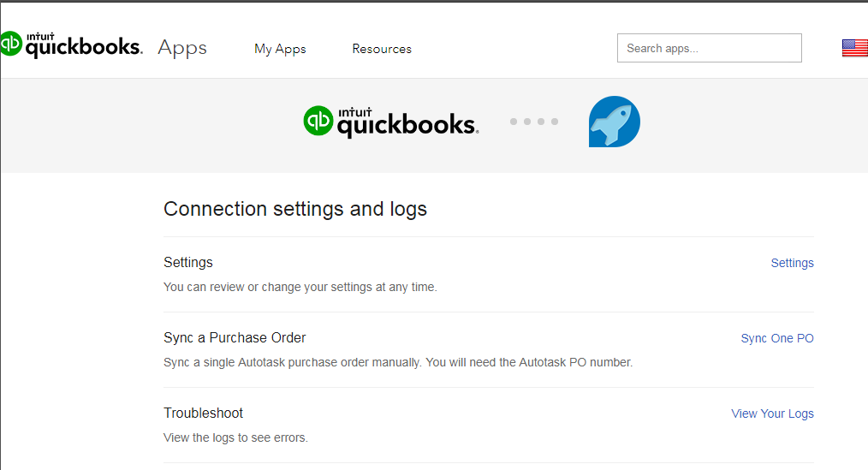This screenshot has width=868, height=470.
Task: Open the US flag region selector
Action: [854, 48]
